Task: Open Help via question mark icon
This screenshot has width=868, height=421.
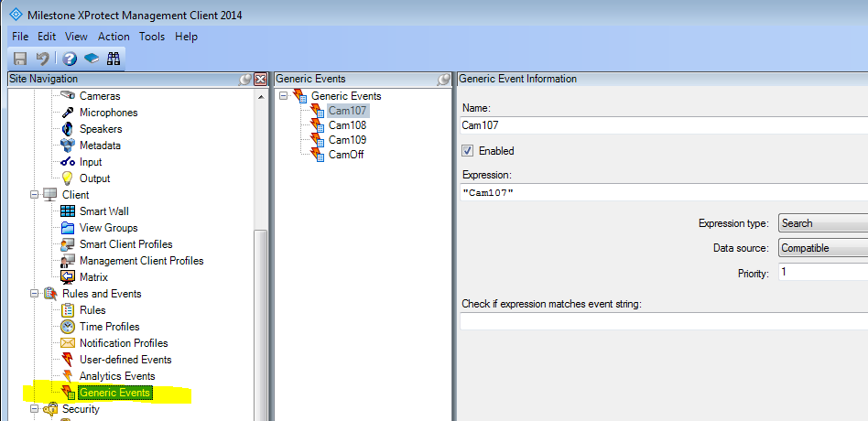Action: pos(70,59)
